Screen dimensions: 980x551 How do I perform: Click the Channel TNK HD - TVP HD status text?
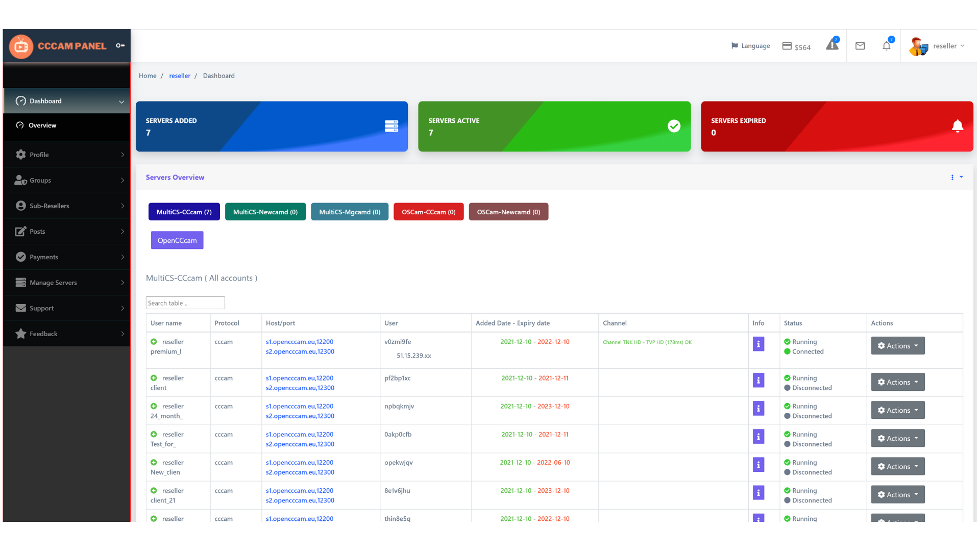pos(647,342)
